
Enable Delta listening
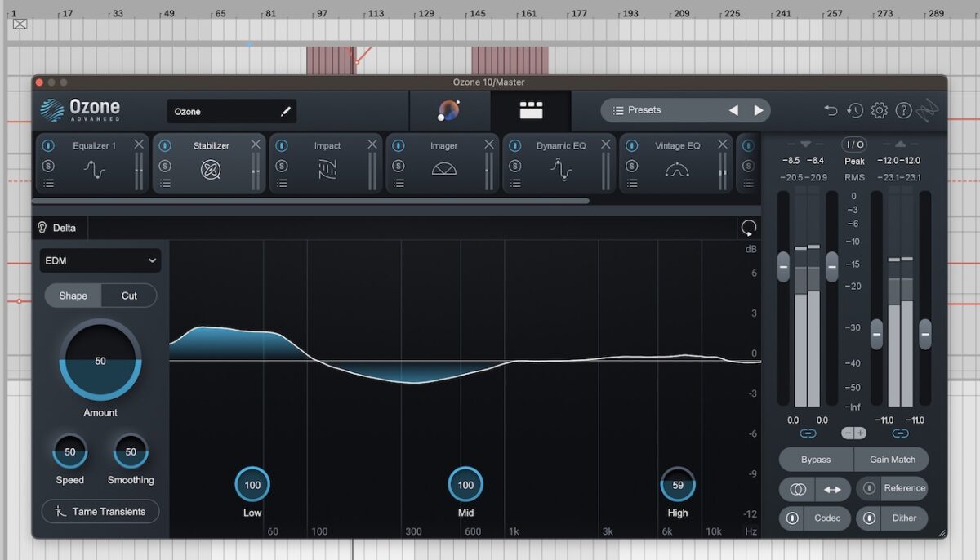click(x=56, y=228)
